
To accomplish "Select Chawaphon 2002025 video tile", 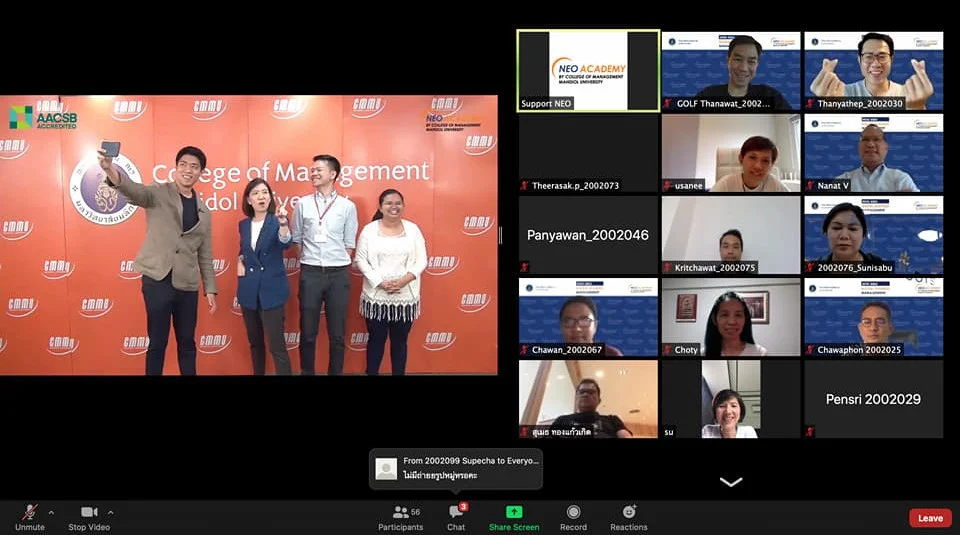I will 874,317.
